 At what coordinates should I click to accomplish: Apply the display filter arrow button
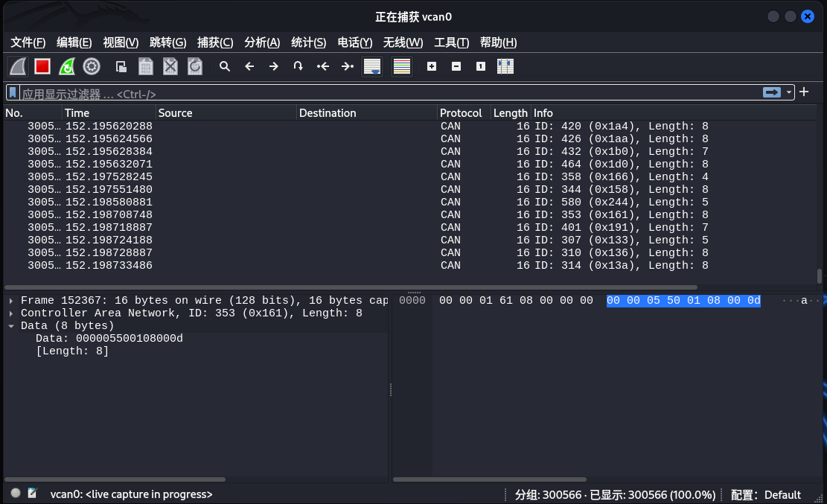[x=772, y=92]
